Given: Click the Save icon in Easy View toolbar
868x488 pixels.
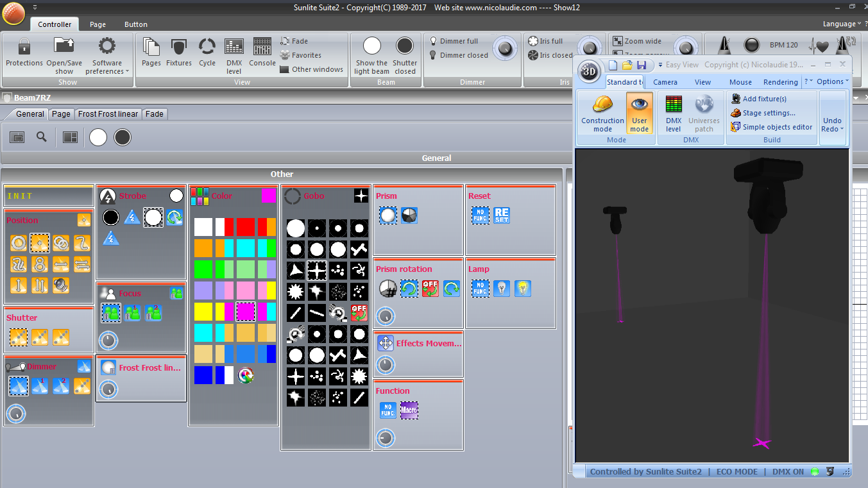Looking at the screenshot, I should 642,65.
